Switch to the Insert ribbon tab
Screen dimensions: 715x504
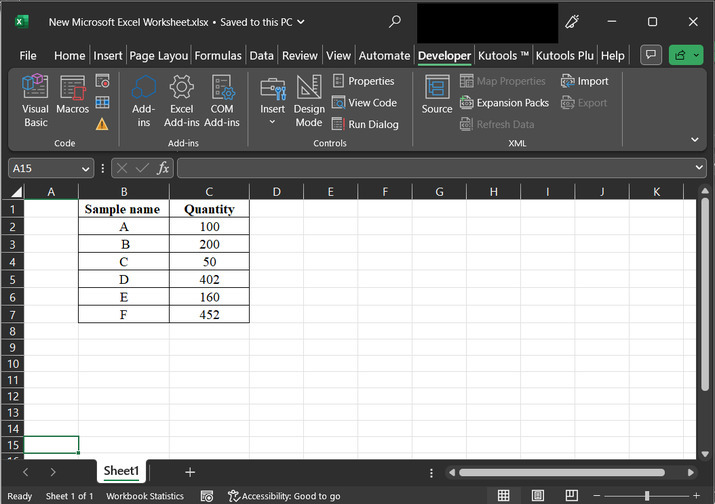pos(108,56)
